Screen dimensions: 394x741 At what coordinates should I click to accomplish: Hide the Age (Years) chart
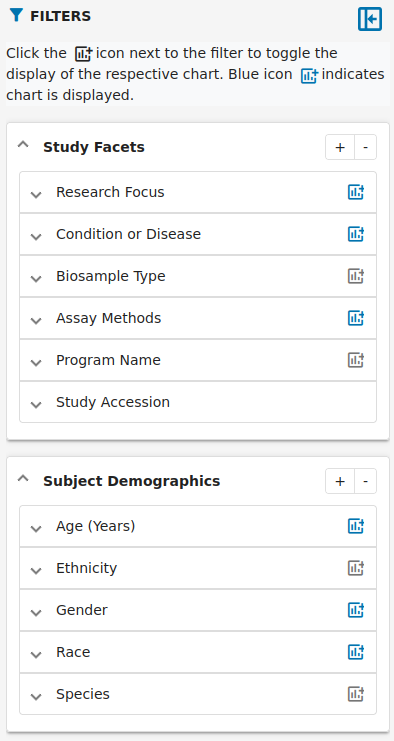coord(356,526)
